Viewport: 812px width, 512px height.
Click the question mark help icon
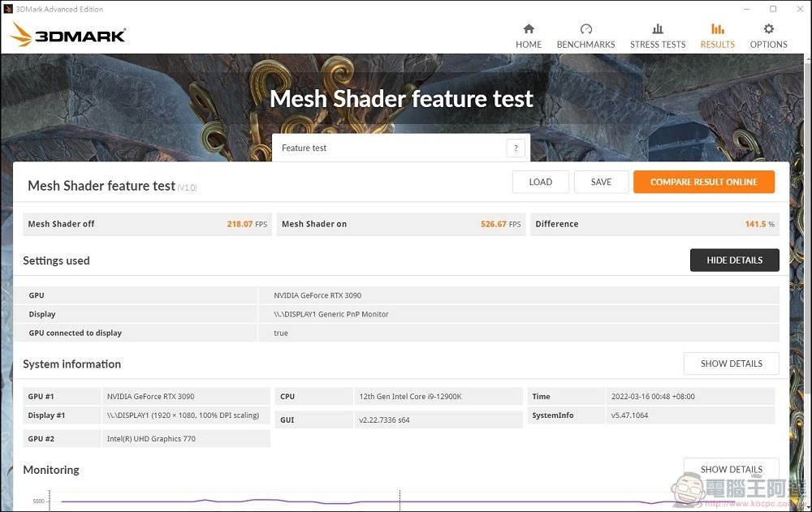point(516,148)
